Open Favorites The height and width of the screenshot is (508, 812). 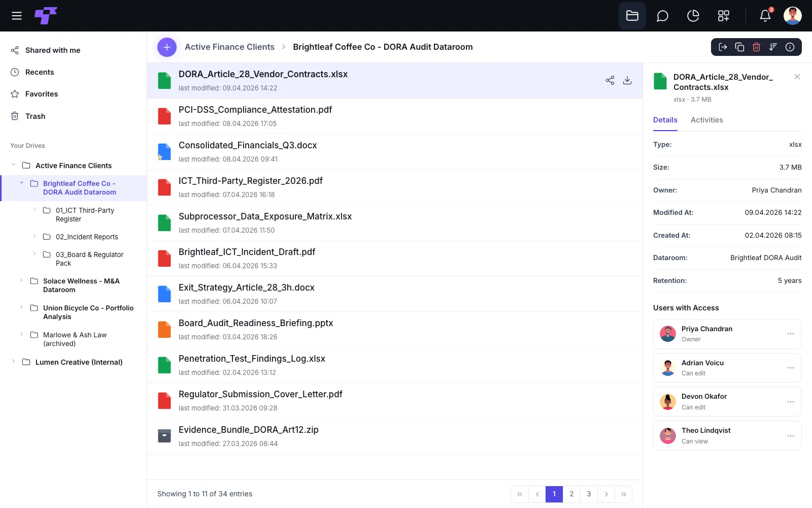pos(42,94)
